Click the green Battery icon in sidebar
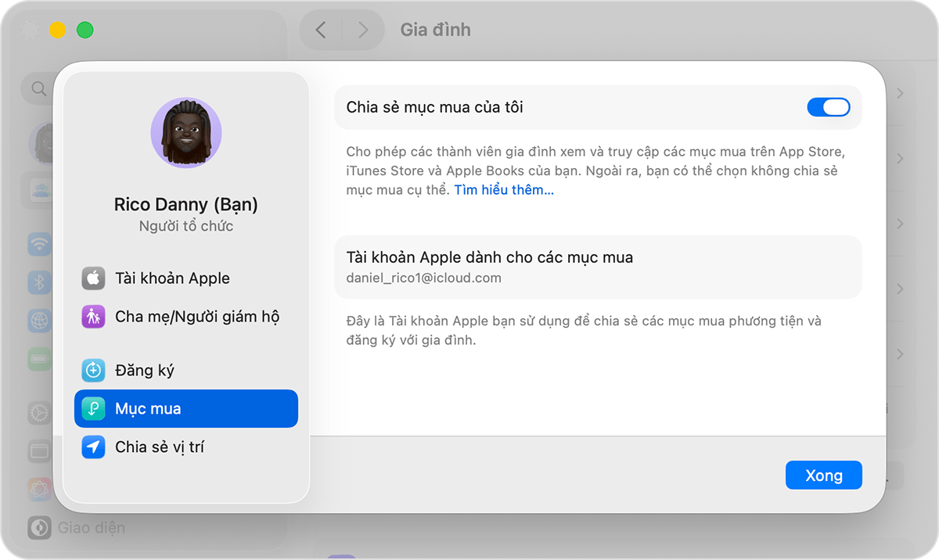The image size is (939, 560). tap(39, 357)
